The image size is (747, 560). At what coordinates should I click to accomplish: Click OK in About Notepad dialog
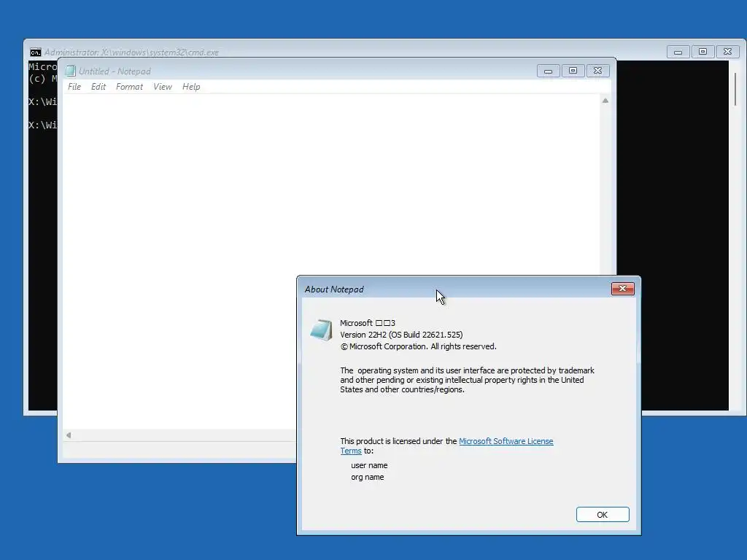pos(602,514)
